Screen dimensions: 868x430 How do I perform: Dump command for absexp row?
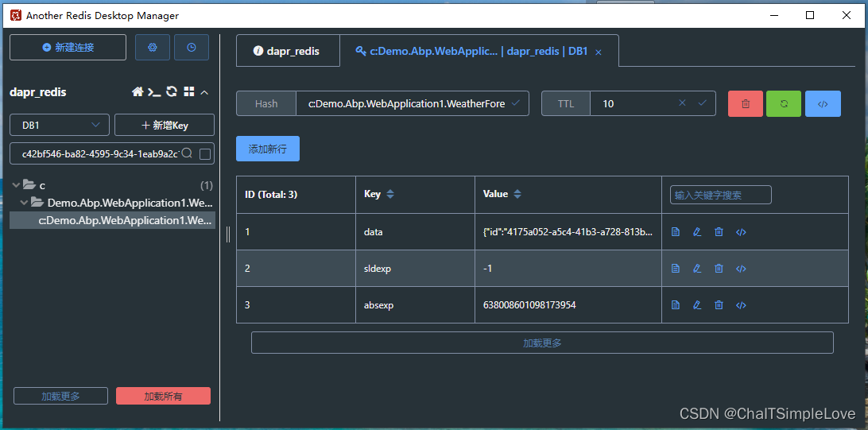[x=741, y=305]
